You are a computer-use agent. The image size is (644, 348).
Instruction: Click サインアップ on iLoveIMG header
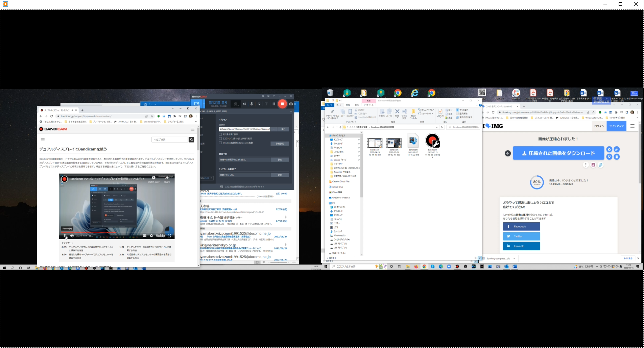click(x=616, y=126)
